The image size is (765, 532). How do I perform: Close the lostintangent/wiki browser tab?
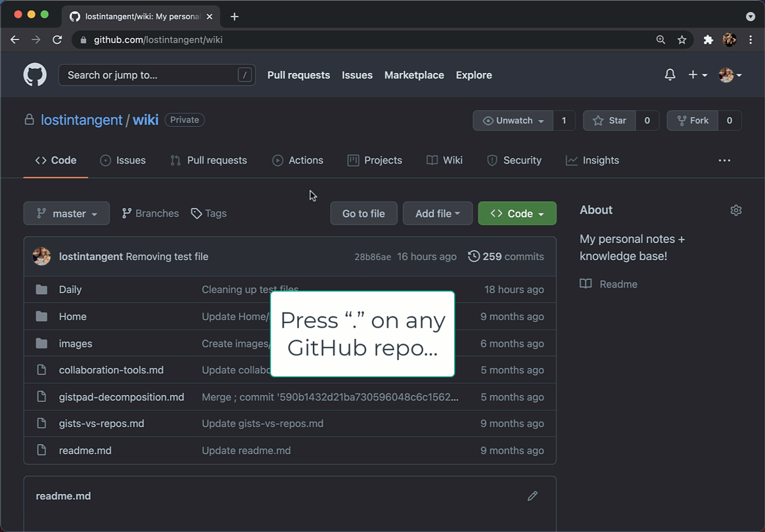[209, 16]
